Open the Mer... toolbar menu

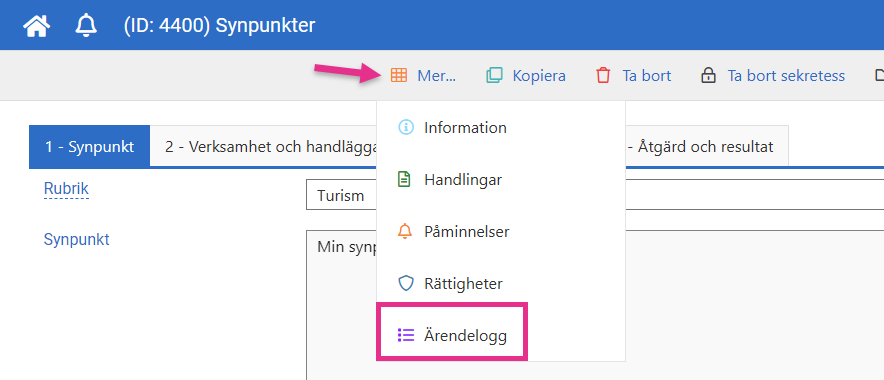point(423,76)
